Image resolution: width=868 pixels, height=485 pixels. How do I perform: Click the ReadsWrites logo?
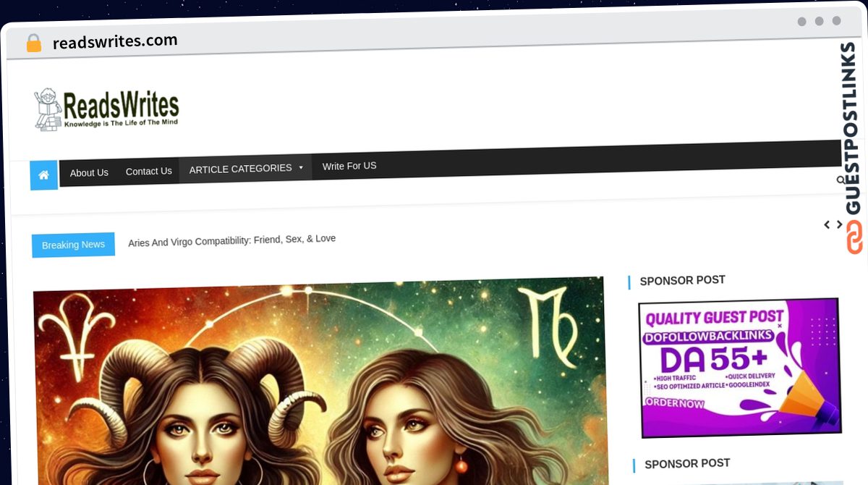(107, 109)
